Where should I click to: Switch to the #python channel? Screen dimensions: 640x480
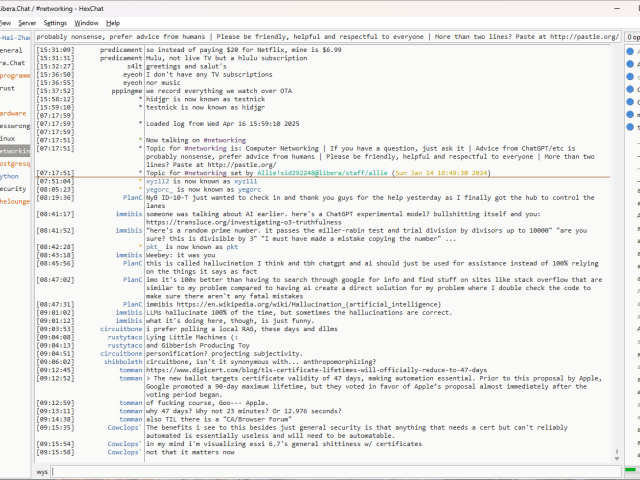tap(12, 176)
